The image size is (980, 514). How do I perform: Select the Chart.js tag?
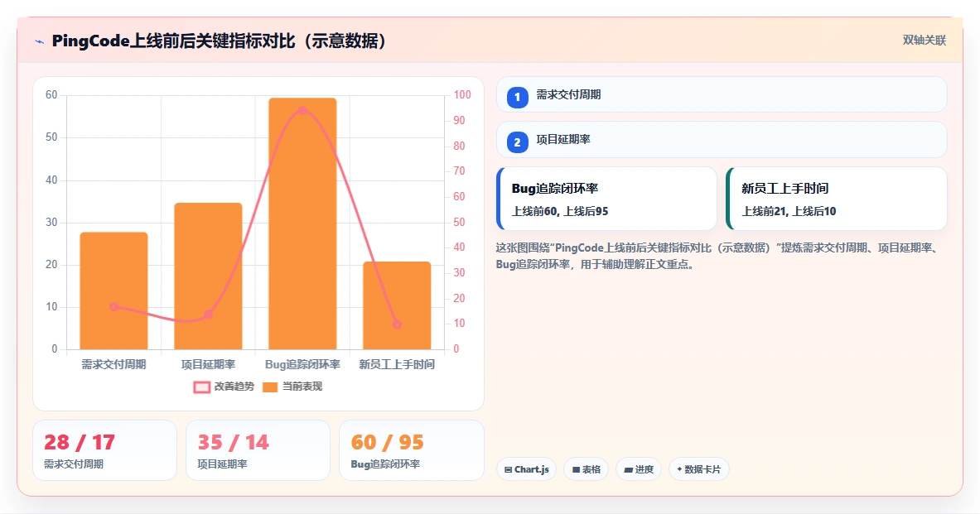(526, 469)
